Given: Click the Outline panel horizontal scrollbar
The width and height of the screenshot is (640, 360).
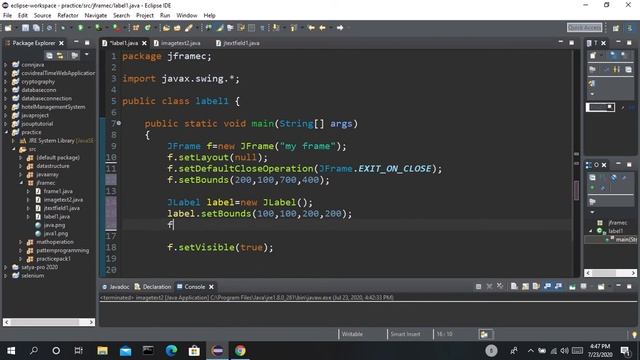Looking at the screenshot, I should pos(610,273).
